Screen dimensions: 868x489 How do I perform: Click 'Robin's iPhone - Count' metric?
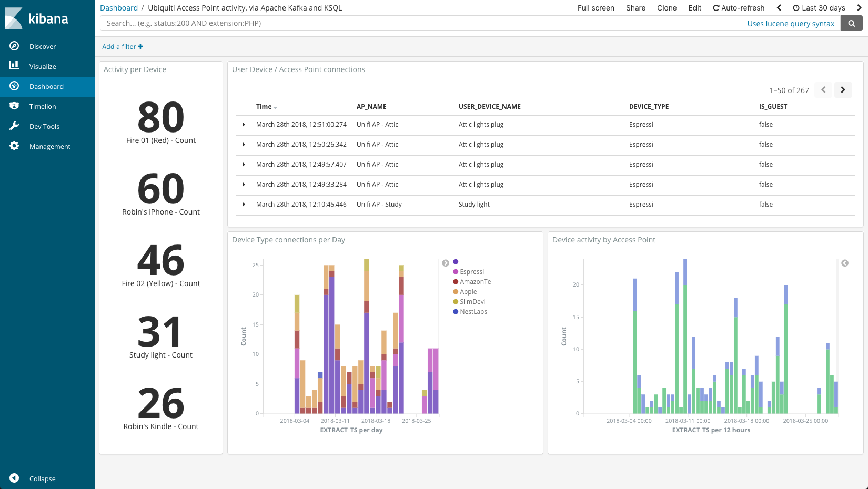[161, 193]
